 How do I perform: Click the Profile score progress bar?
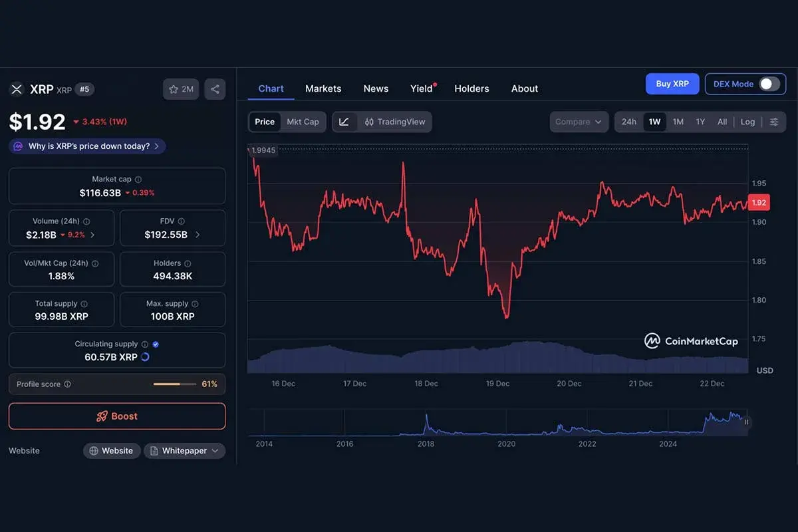tap(175, 384)
